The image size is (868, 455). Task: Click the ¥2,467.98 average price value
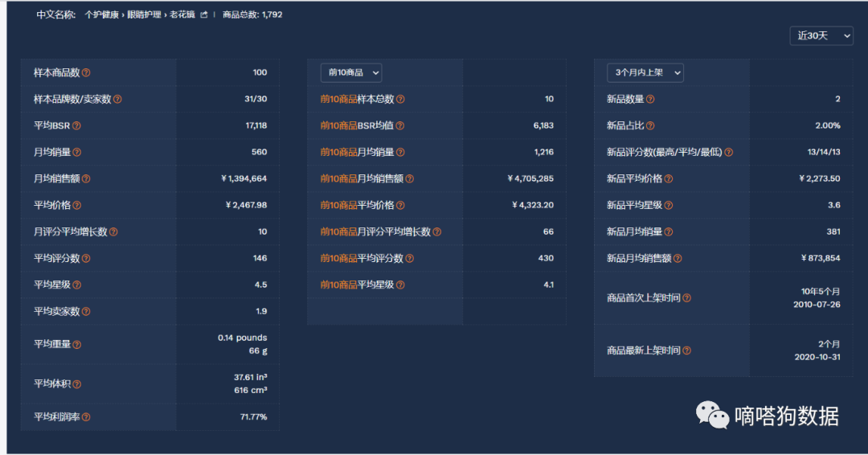pyautogui.click(x=246, y=205)
